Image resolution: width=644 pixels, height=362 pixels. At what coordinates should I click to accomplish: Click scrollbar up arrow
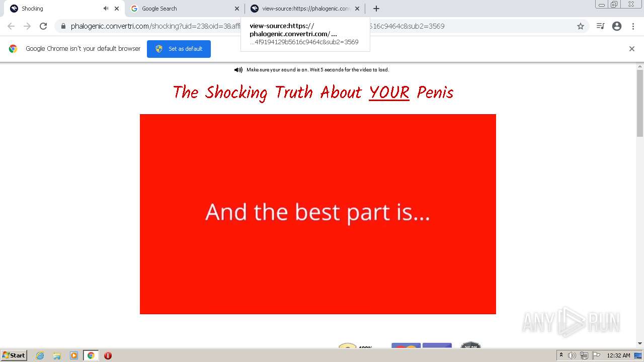(640, 66)
